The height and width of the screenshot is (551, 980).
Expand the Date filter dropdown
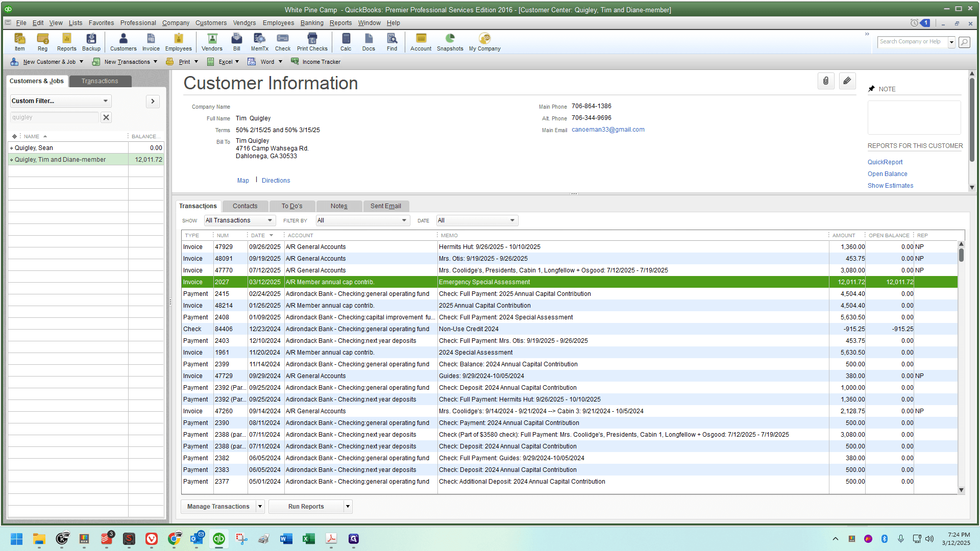click(477, 220)
